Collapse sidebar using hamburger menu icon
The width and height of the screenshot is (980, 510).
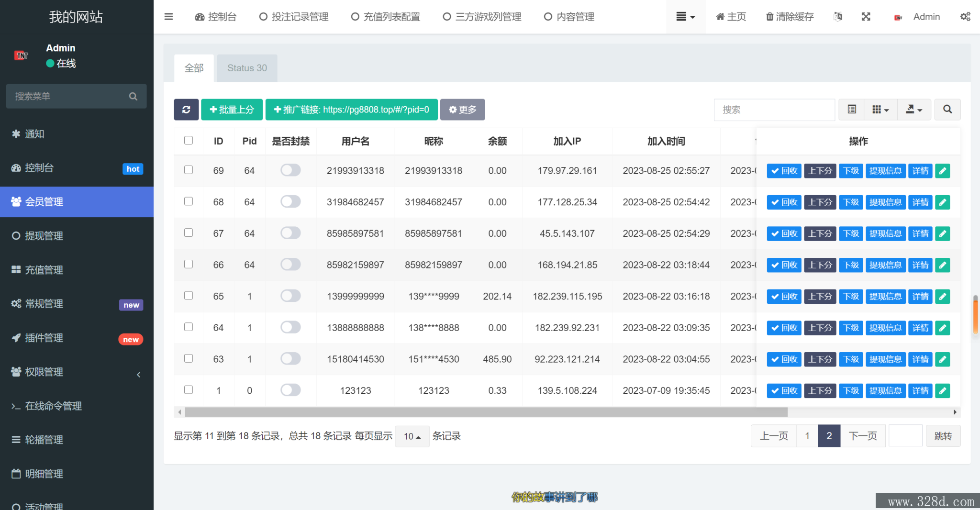coord(168,17)
